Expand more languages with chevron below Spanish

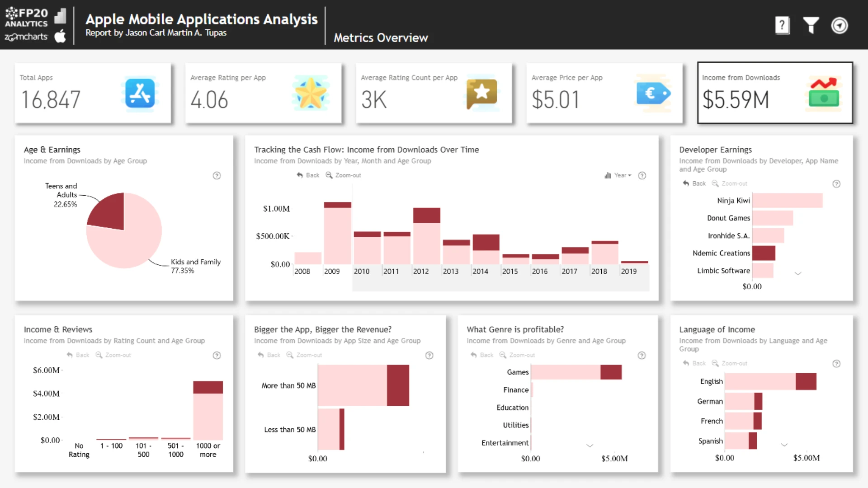784,445
